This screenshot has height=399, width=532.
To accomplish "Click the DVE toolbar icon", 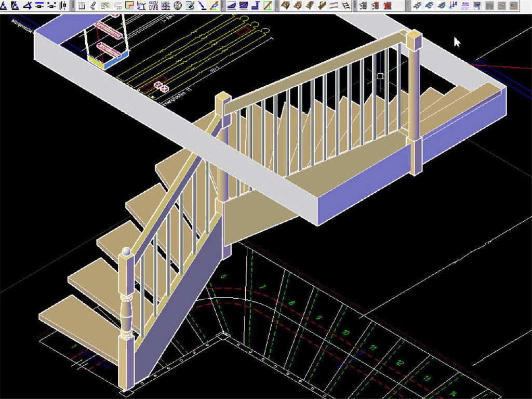I will pyautogui.click(x=154, y=6).
